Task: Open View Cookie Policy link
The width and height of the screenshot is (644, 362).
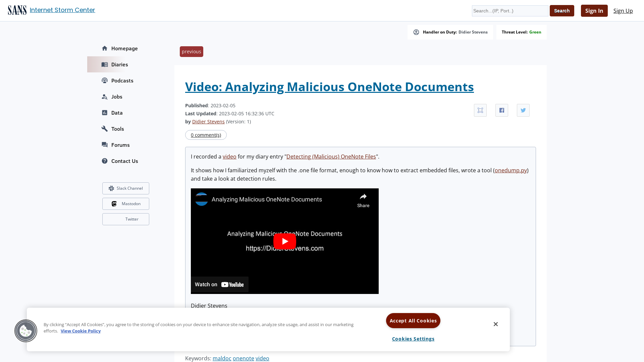Action: click(80, 331)
